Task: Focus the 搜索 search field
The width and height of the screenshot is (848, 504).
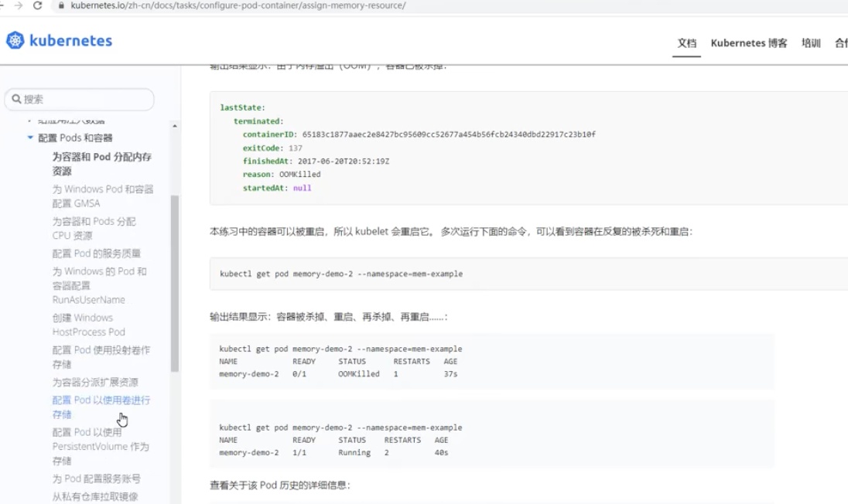Action: pos(80,100)
